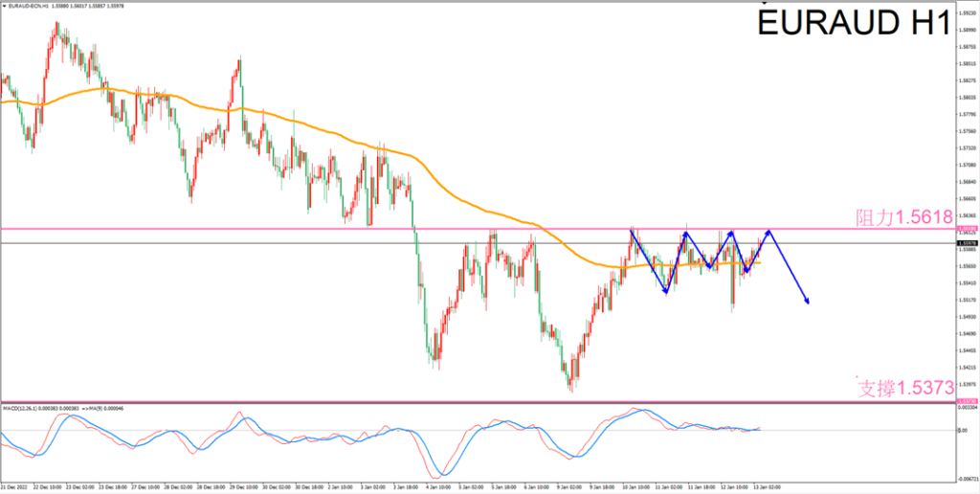The image size is (980, 494).
Task: Select the 支撑1.5373 support label
Action: click(905, 388)
